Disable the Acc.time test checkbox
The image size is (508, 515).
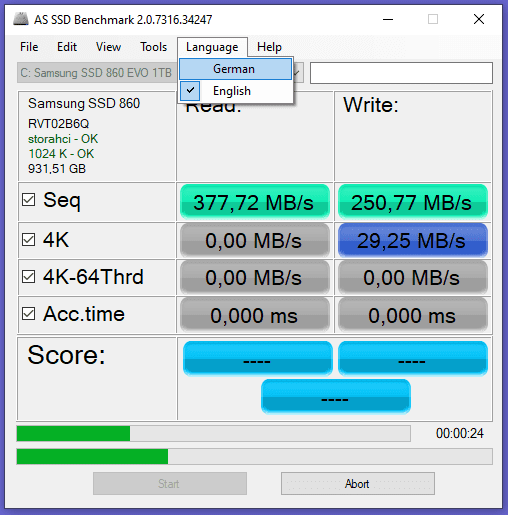tap(28, 314)
